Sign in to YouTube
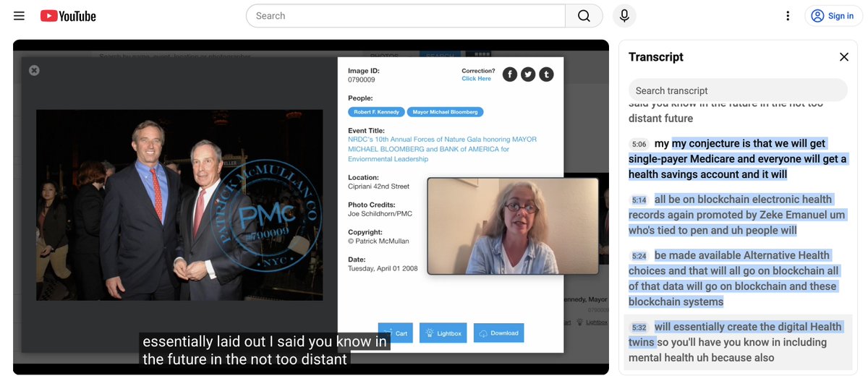This screenshot has height=381, width=868. pyautogui.click(x=833, y=16)
